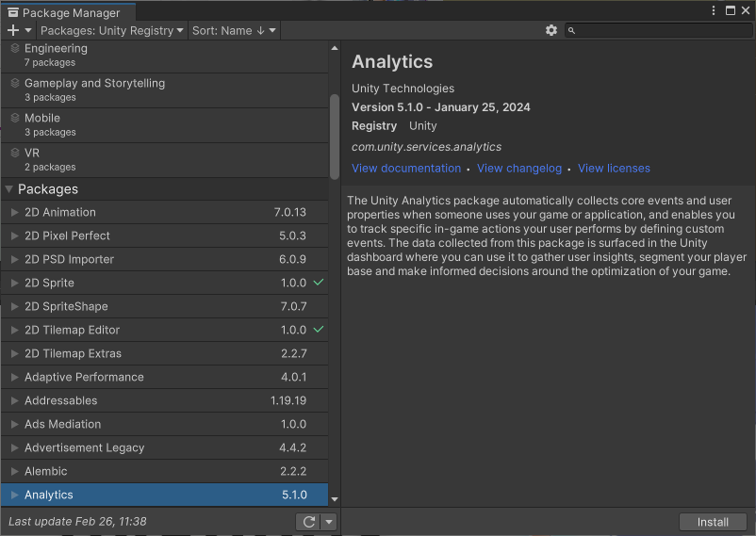The width and height of the screenshot is (756, 536).
Task: Close the Package Manager window
Action: pos(746,10)
